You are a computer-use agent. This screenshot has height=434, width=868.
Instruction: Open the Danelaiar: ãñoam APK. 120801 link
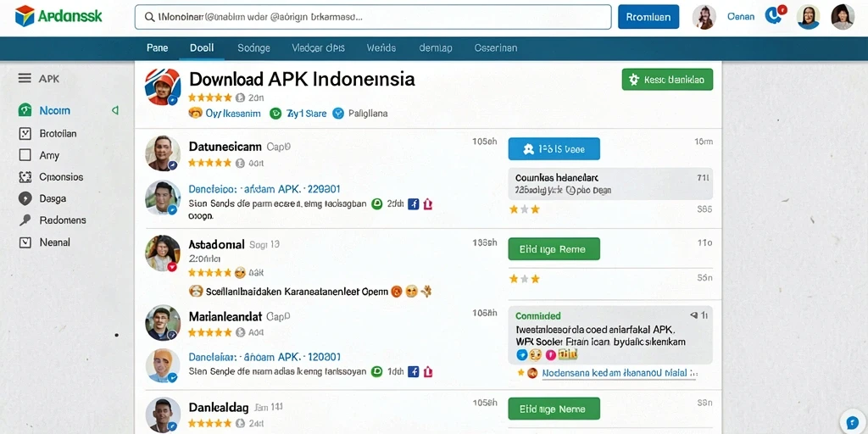264,357
